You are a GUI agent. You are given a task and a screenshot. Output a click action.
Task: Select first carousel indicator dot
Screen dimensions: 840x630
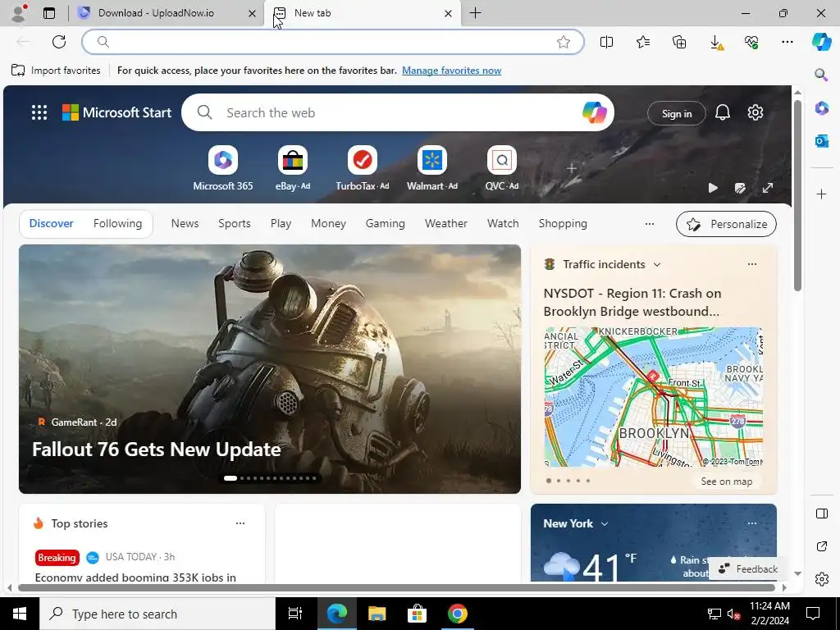[231, 478]
